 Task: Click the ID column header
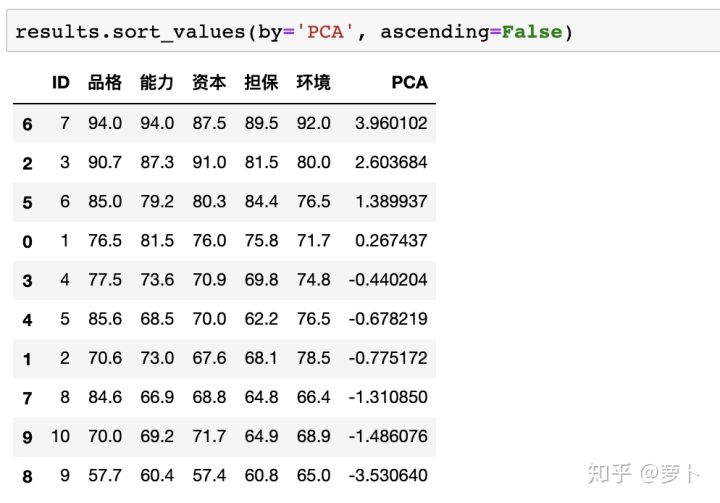[x=61, y=83]
